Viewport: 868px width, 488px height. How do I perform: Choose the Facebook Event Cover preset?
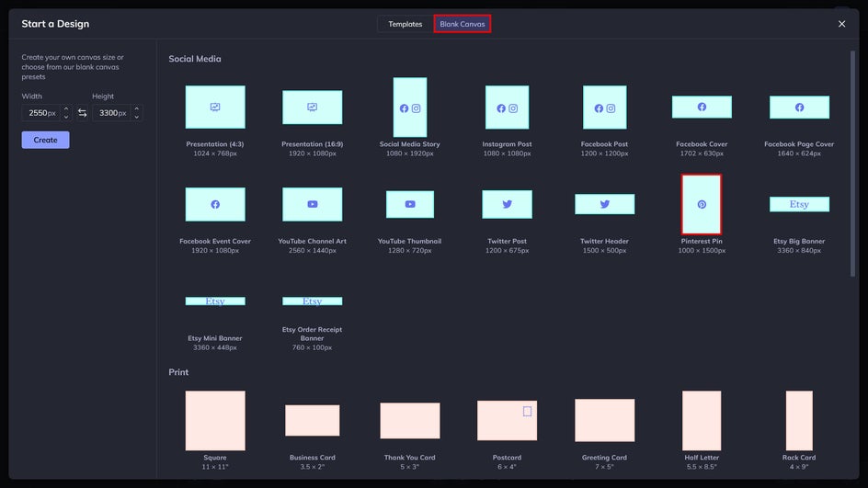pos(215,204)
